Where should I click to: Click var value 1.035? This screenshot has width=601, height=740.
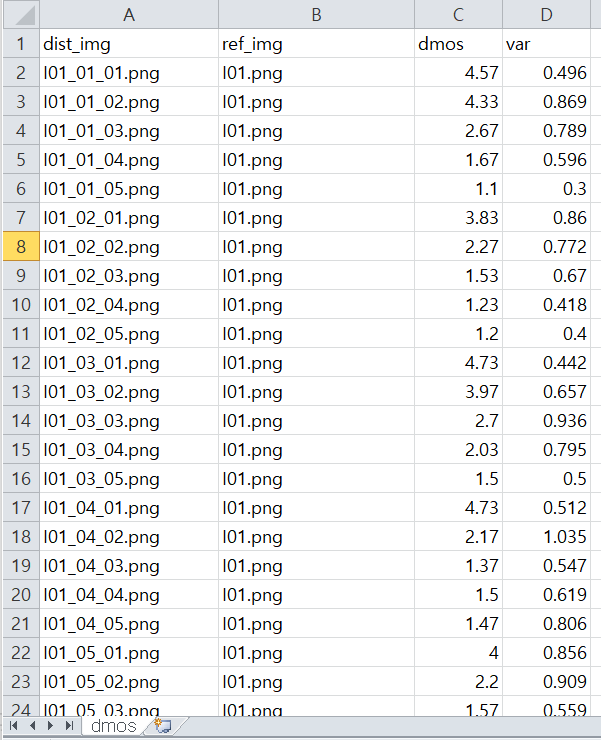click(546, 537)
